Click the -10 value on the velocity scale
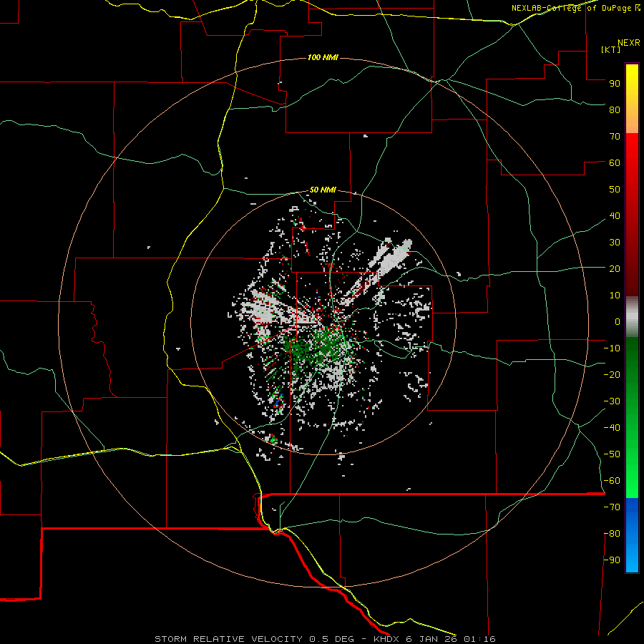Viewport: 644px width, 644px height. coord(612,348)
